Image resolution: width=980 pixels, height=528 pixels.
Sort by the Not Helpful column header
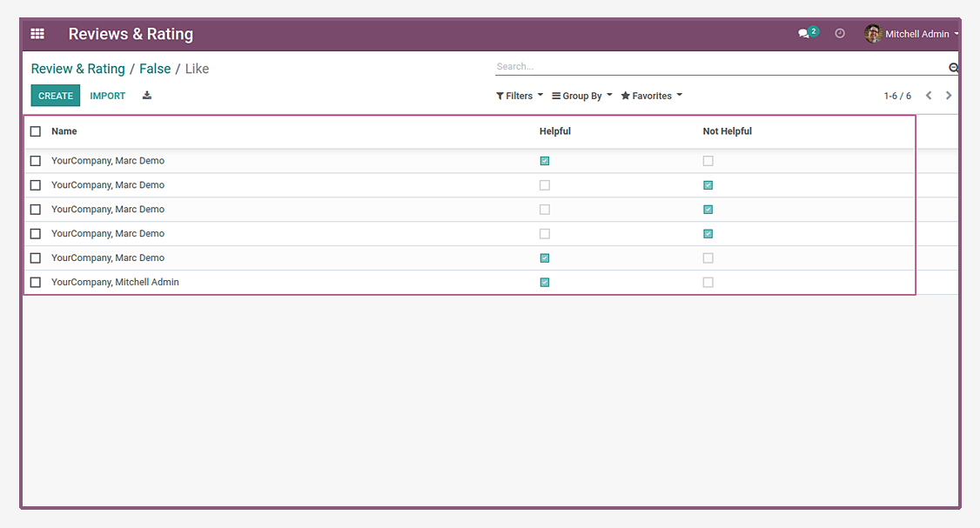[x=727, y=131]
